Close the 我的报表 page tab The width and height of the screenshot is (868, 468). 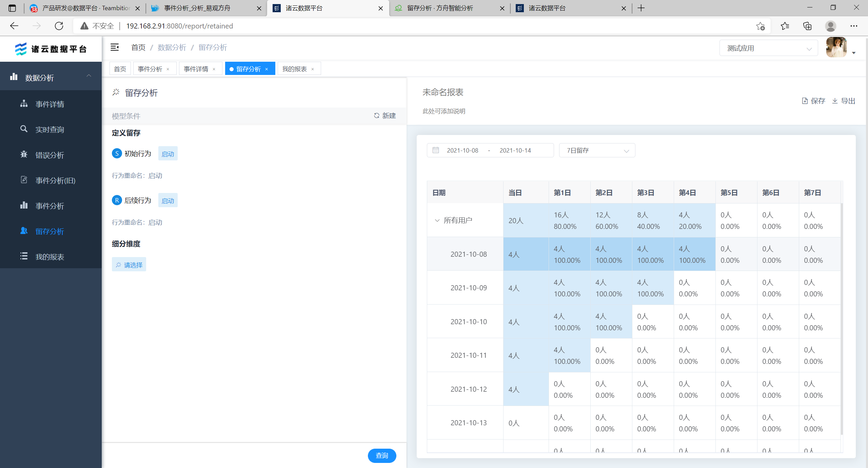(x=313, y=69)
